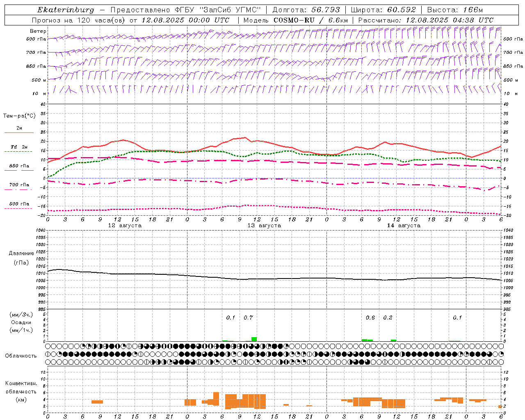Image resolution: width=525 pixels, height=420 pixels.
Task: Select the 'Модель COSMO-RU / 6.6км' text
Action: coord(295,20)
